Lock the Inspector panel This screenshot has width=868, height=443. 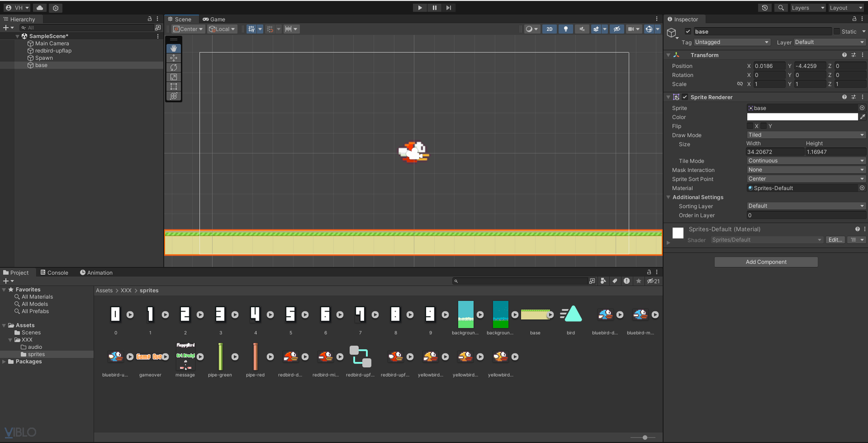(854, 19)
